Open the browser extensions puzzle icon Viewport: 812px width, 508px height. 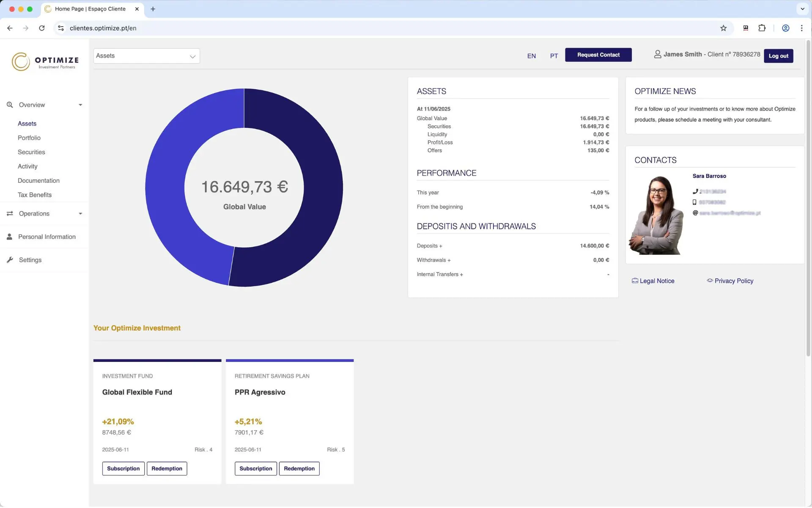pos(762,28)
